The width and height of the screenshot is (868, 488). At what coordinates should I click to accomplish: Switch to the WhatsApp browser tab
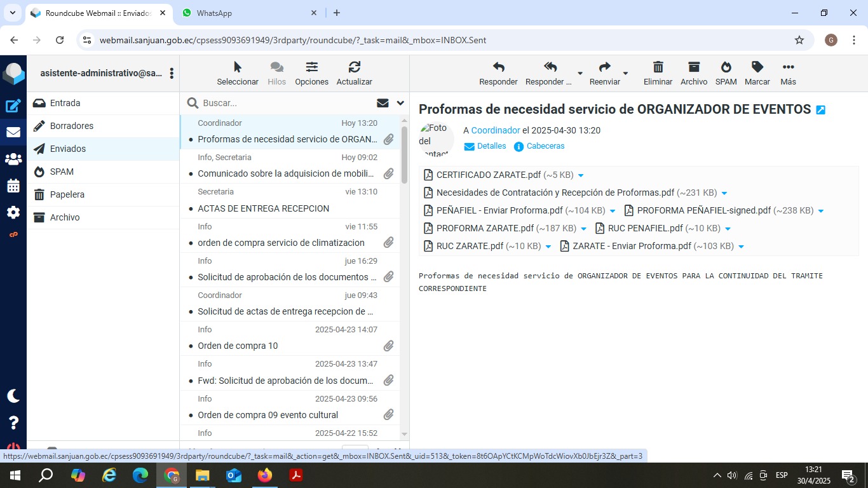(241, 13)
